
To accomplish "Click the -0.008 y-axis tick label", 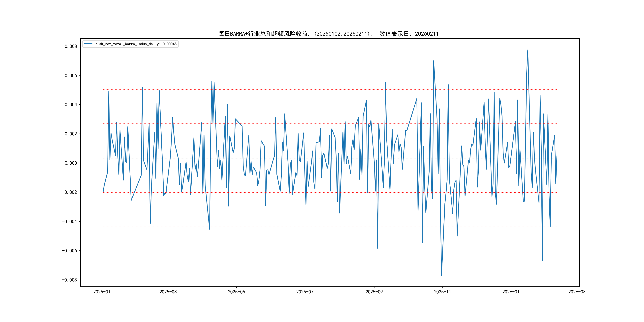I will tap(70, 280).
